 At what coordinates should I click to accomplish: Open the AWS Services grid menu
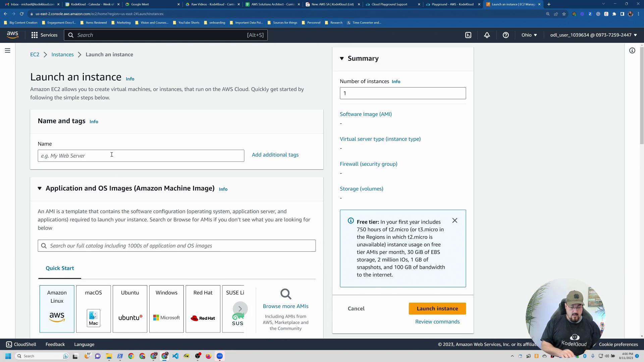pyautogui.click(x=44, y=35)
